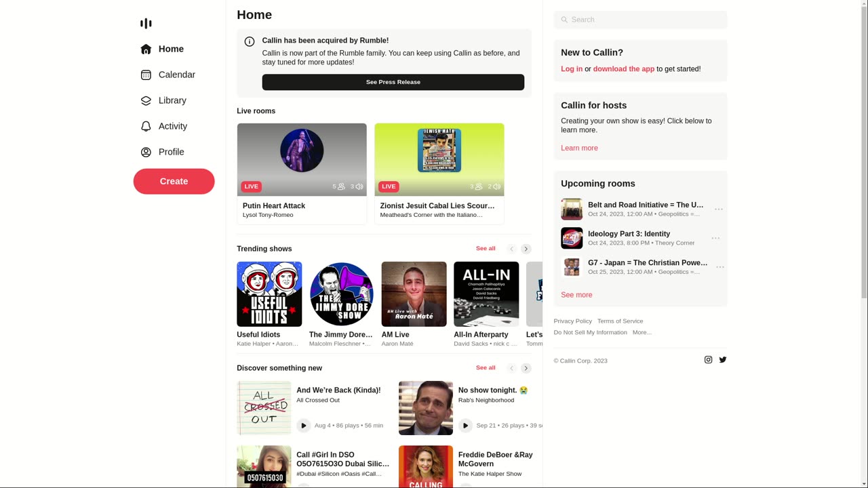Open Calendar from the sidebar
This screenshot has width=868, height=488.
tap(167, 75)
